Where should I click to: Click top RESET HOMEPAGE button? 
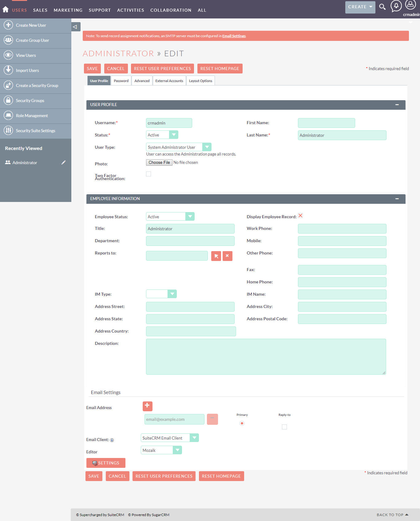tap(220, 69)
